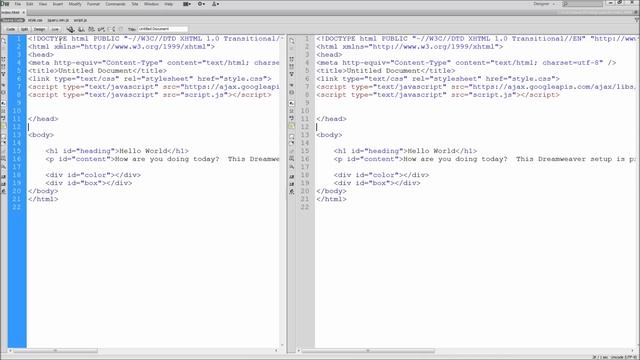Open the File menu
Viewport: 640px width, 360px height.
[18, 4]
